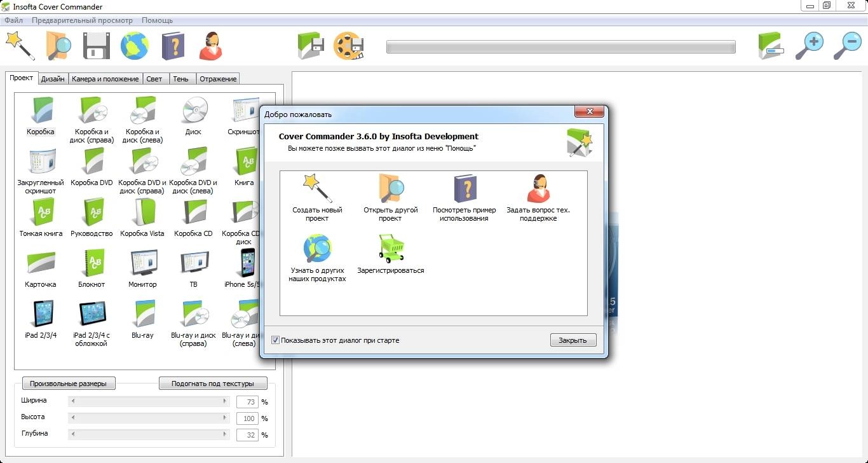
Task: Select the Blu-ray и диск (справа) template
Action: click(x=193, y=323)
